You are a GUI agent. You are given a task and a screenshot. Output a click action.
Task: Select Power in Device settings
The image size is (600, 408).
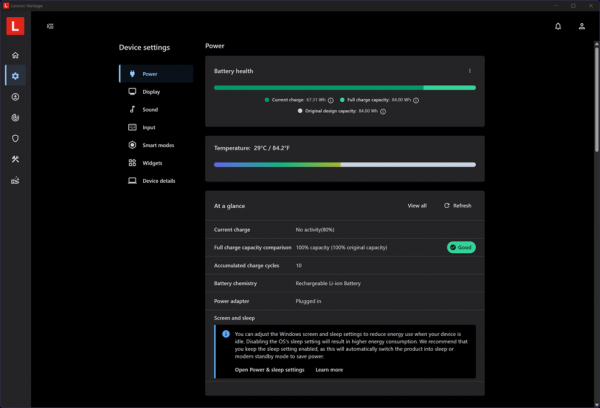(156, 74)
